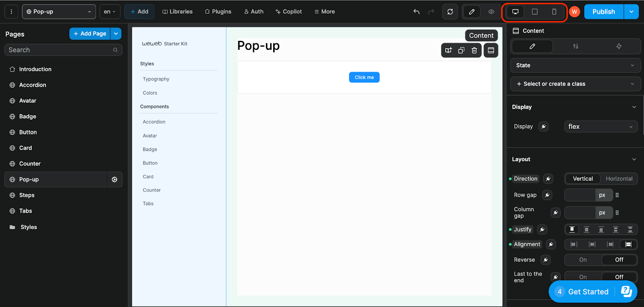
Task: Open the Plugins menu
Action: tap(218, 11)
